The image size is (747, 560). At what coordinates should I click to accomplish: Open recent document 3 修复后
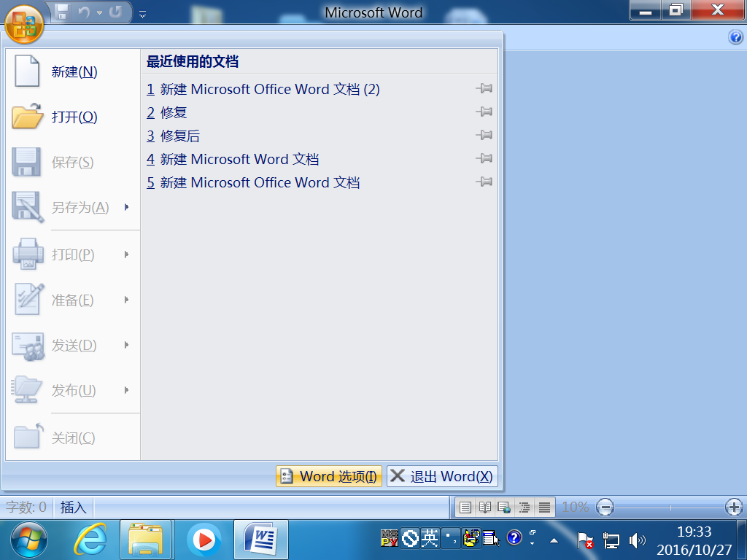(x=173, y=136)
